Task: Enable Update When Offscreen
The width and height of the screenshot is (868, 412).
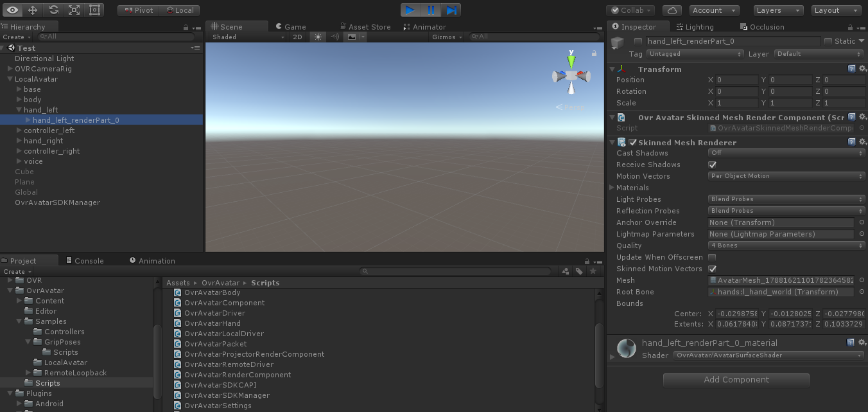Action: click(x=712, y=257)
